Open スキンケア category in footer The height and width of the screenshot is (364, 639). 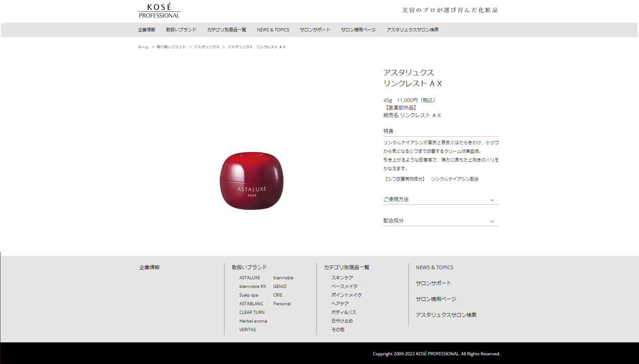tap(342, 278)
